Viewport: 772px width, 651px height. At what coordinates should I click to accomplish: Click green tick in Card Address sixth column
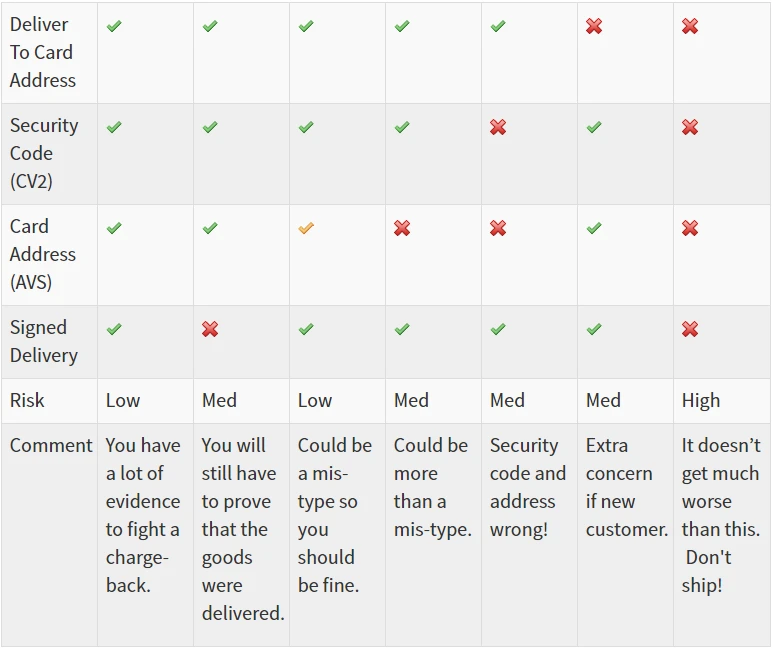tap(594, 228)
